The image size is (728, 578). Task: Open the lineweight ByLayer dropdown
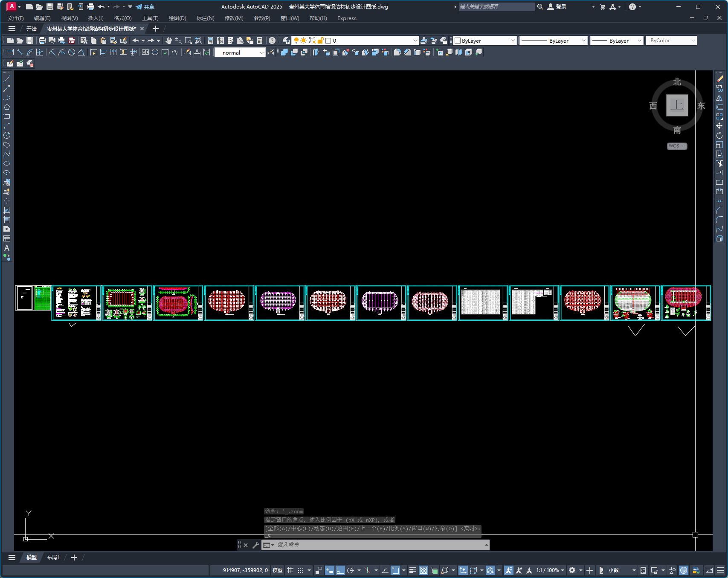pyautogui.click(x=639, y=41)
